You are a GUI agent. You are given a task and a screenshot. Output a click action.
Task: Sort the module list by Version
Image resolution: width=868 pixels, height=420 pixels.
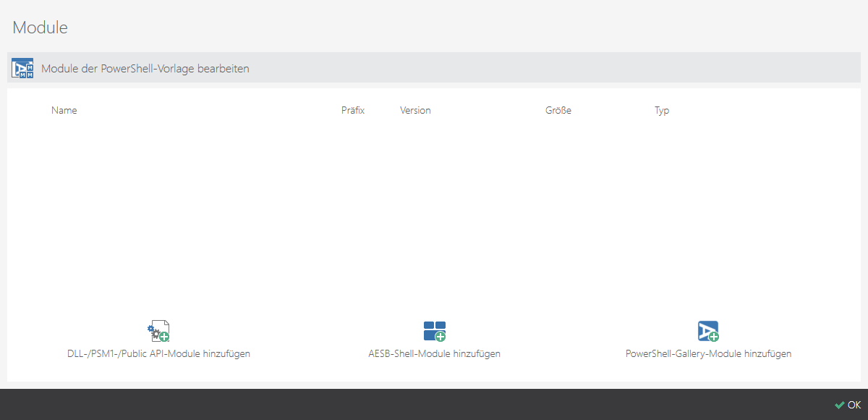pos(415,110)
